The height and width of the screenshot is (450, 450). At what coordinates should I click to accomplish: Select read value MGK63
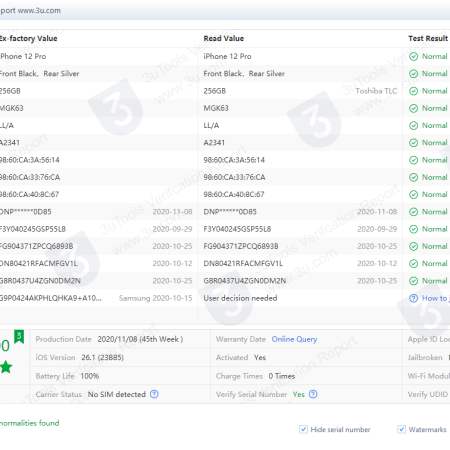coord(216,108)
